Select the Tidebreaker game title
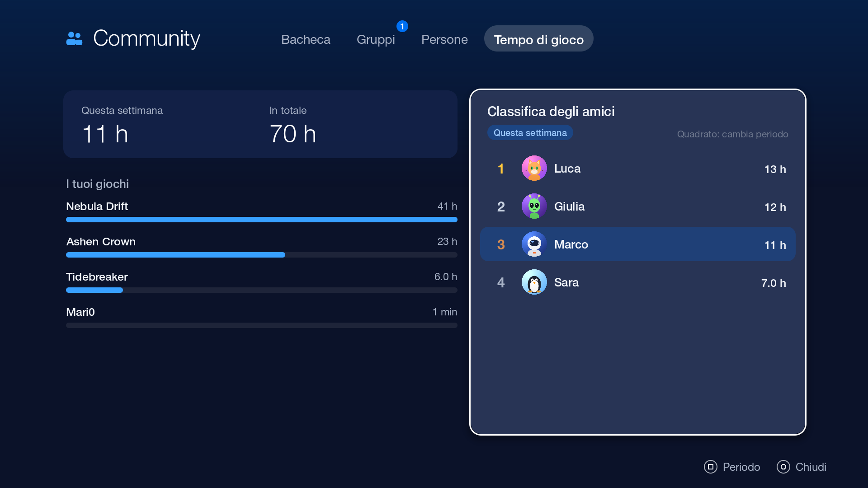The image size is (868, 488). coord(97,277)
